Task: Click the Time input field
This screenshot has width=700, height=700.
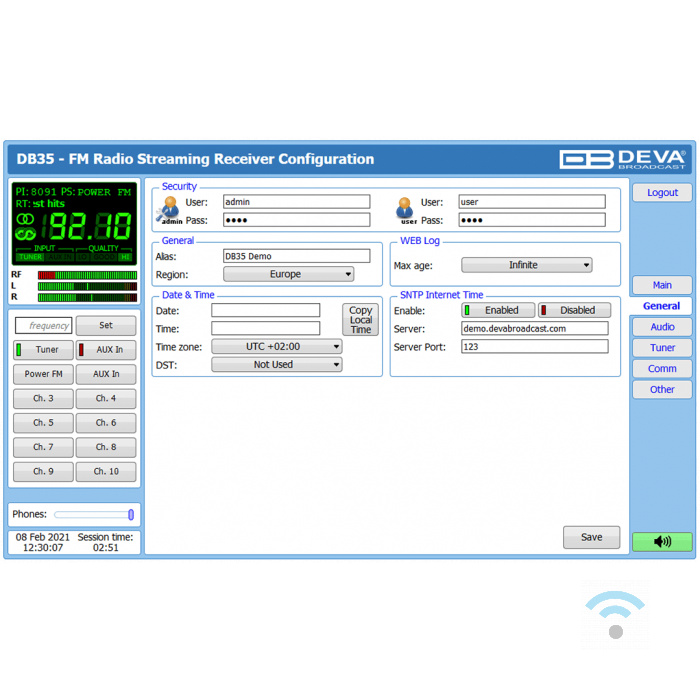Action: pos(266,329)
